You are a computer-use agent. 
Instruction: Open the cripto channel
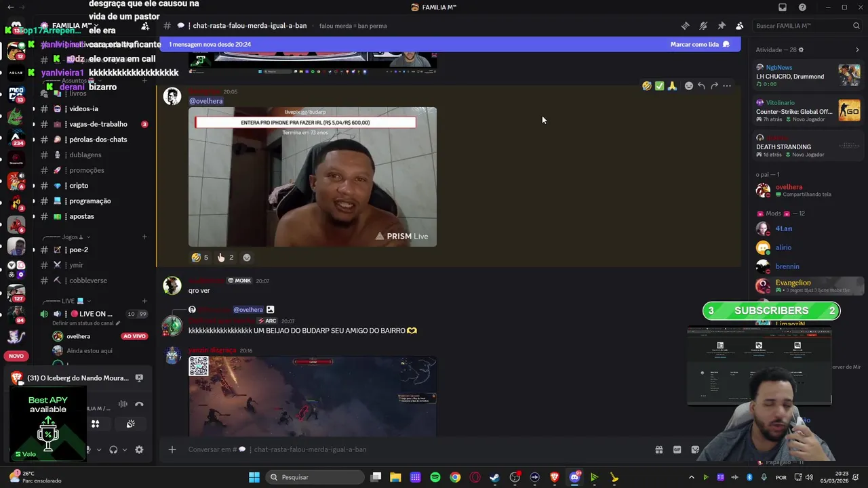coord(95,186)
